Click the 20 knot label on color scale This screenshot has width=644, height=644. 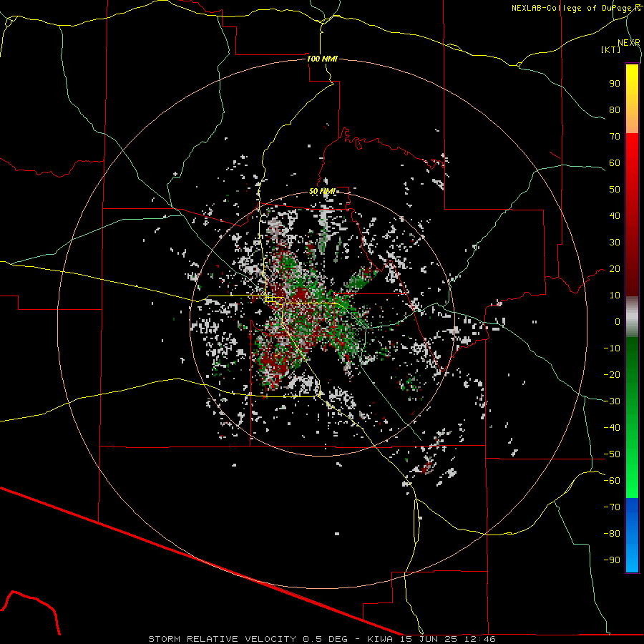[x=615, y=269]
